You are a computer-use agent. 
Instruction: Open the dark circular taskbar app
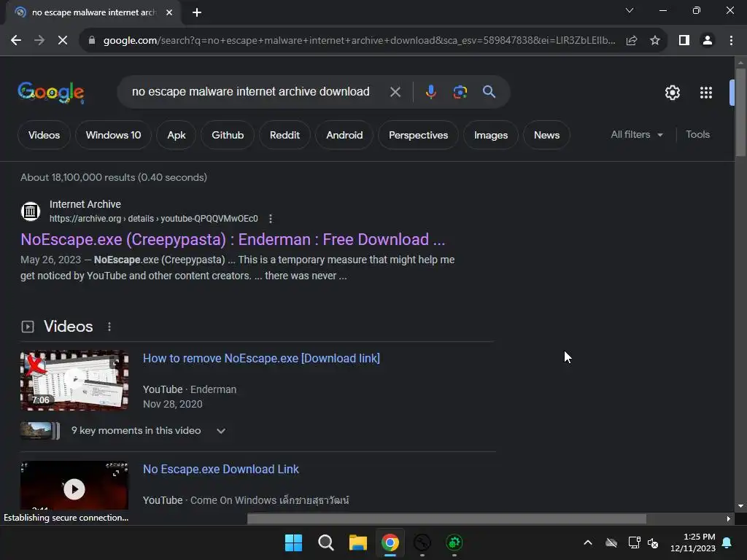pyautogui.click(x=422, y=542)
